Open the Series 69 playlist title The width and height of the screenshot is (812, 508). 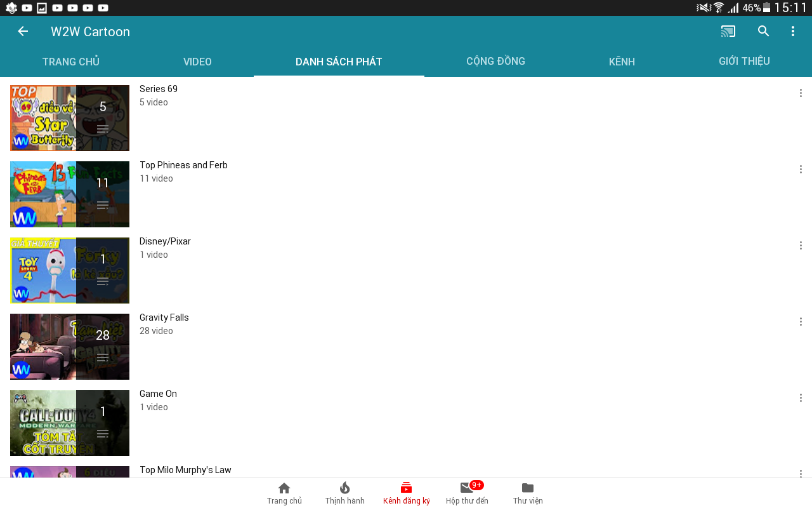[159, 89]
